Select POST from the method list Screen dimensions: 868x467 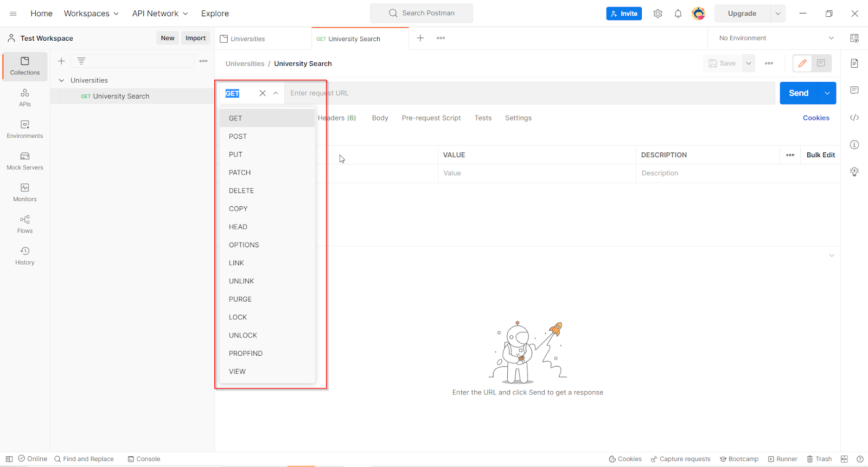coord(238,136)
